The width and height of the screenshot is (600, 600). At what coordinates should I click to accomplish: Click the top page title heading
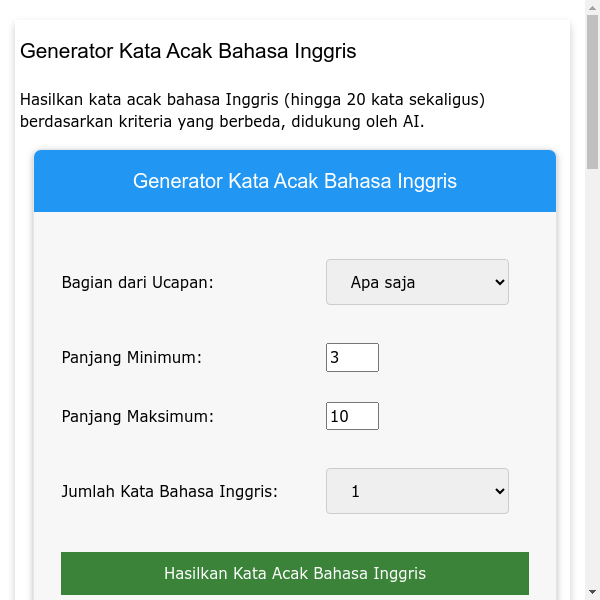(188, 51)
